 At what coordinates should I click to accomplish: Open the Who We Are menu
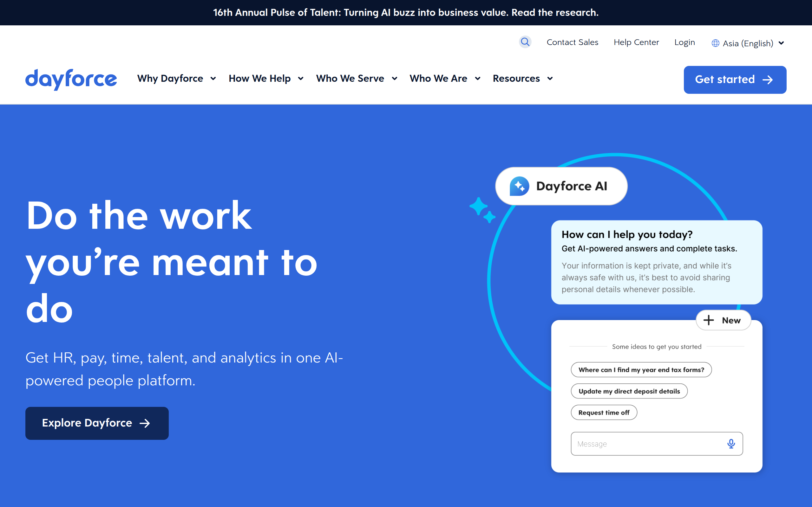point(445,79)
